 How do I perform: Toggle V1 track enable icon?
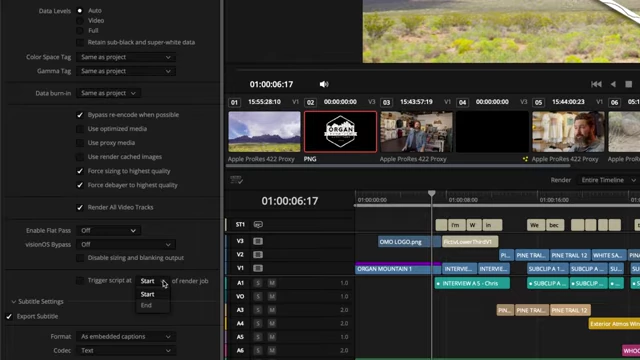click(258, 268)
